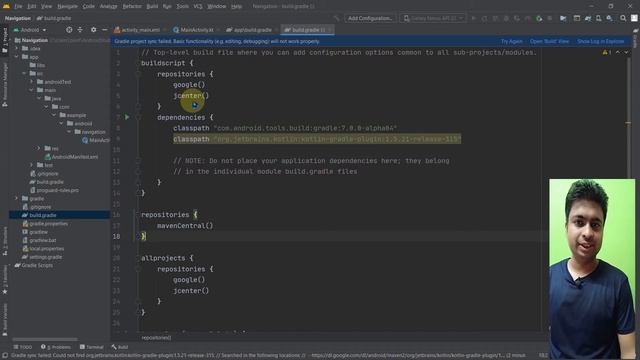Image resolution: width=640 pixels, height=360 pixels.
Task: Open the Project tool window sidebar tab
Action: coord(5,40)
